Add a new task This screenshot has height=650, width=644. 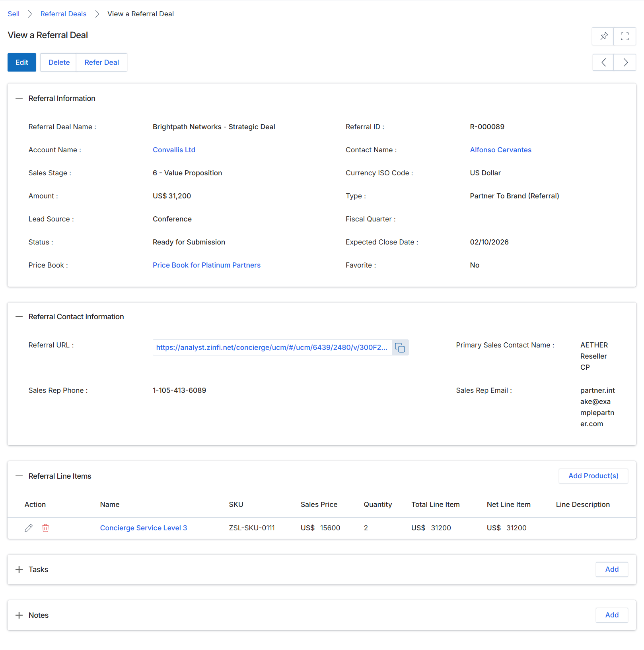point(612,569)
